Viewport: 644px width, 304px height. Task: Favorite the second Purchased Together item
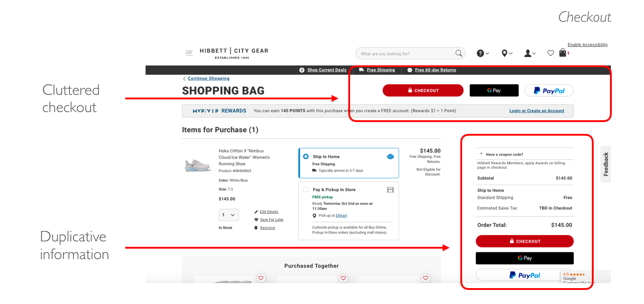click(x=343, y=278)
